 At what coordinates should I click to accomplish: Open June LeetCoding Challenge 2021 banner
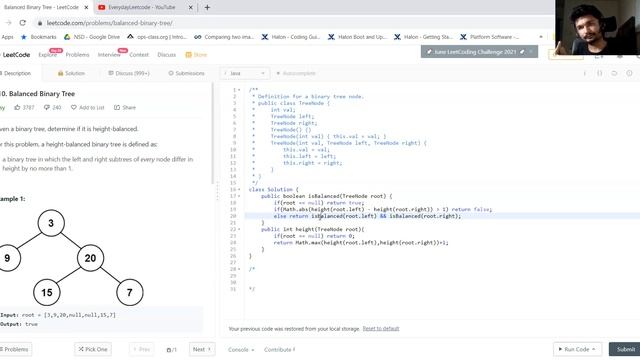[475, 52]
